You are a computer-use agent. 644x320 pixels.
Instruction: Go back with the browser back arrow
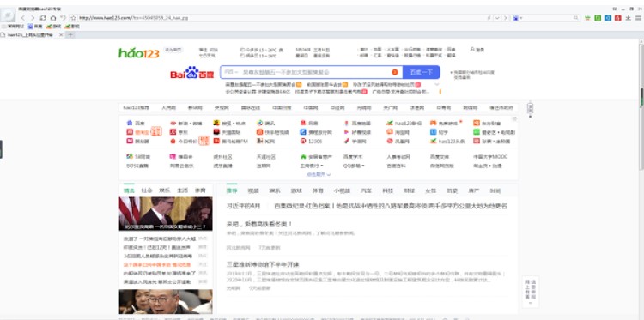click(23, 18)
